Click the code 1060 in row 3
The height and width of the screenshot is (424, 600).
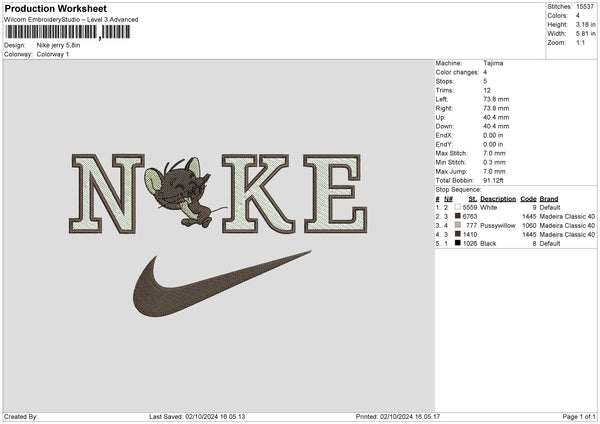coord(530,226)
